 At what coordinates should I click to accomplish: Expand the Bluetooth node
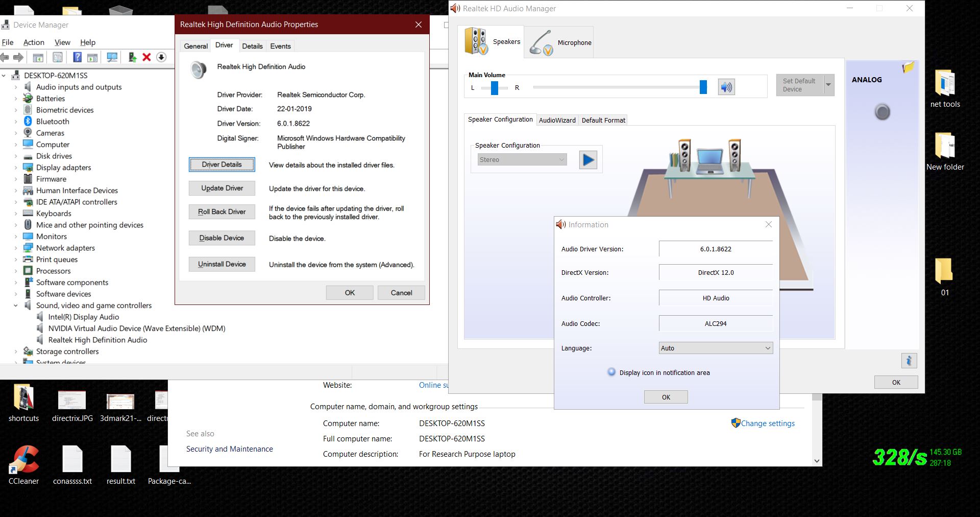[x=15, y=122]
